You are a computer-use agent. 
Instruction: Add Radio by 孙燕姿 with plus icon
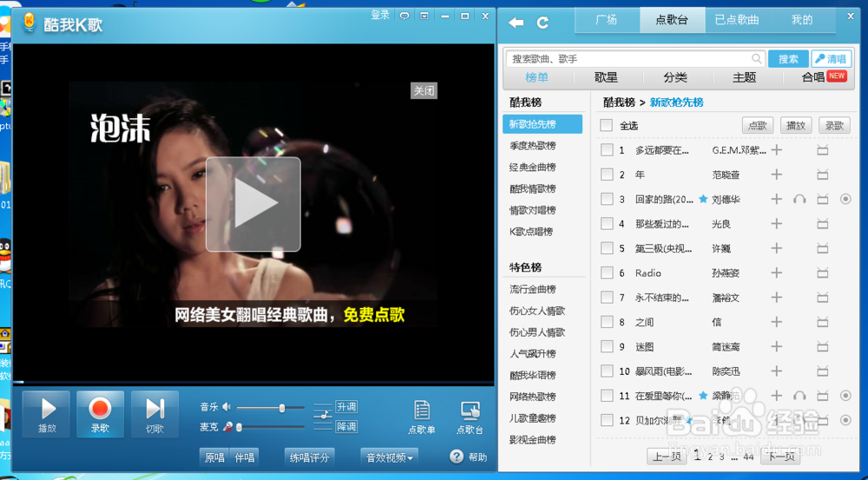[x=777, y=273]
